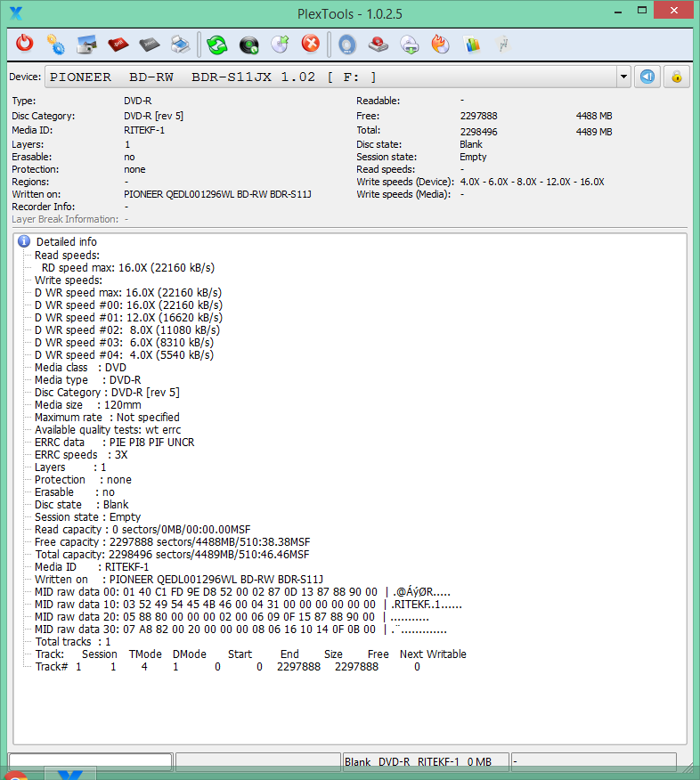
Task: Select 'RD speed max: 16.0X' row
Action: pos(128,268)
